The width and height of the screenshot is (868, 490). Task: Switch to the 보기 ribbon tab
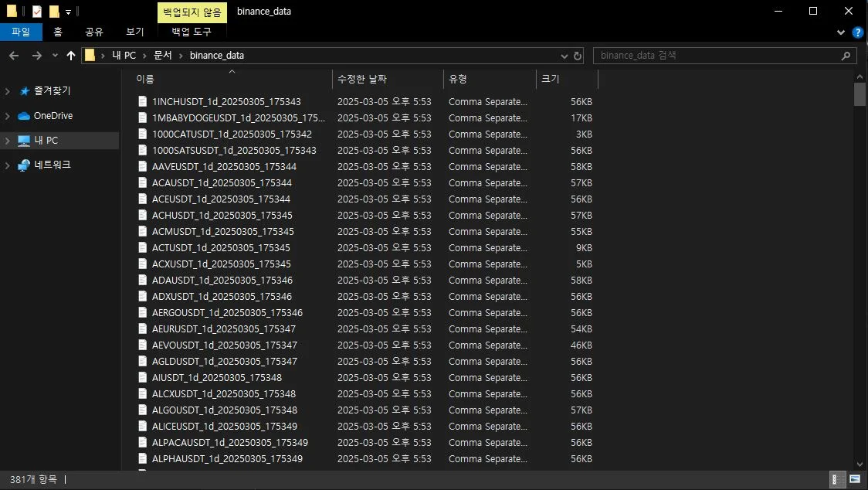click(x=134, y=32)
